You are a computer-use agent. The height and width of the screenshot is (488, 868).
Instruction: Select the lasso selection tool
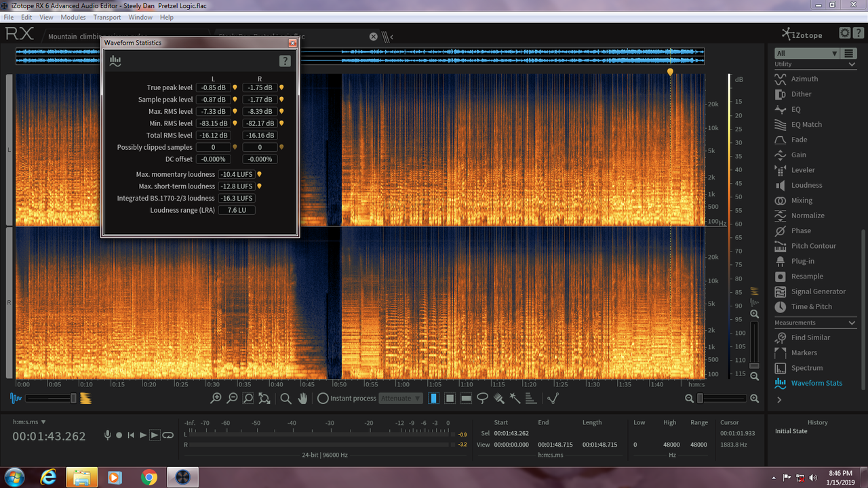coord(483,399)
